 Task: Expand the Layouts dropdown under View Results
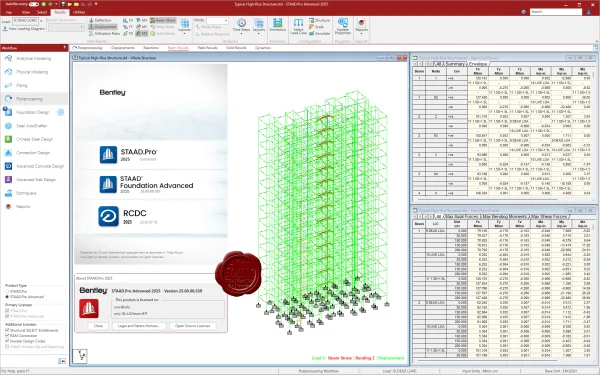click(184, 26)
